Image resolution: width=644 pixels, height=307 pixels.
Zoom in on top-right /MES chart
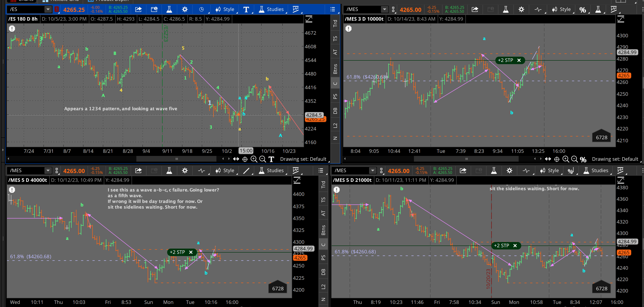(565, 159)
